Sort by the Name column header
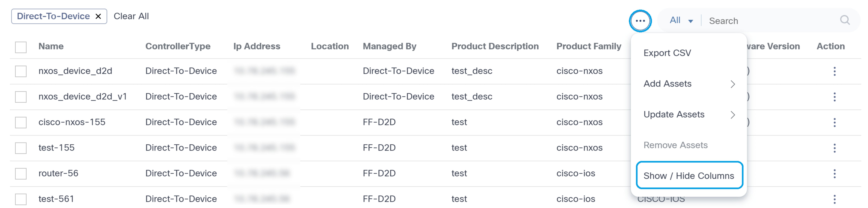The height and width of the screenshot is (208, 868). coord(51,46)
